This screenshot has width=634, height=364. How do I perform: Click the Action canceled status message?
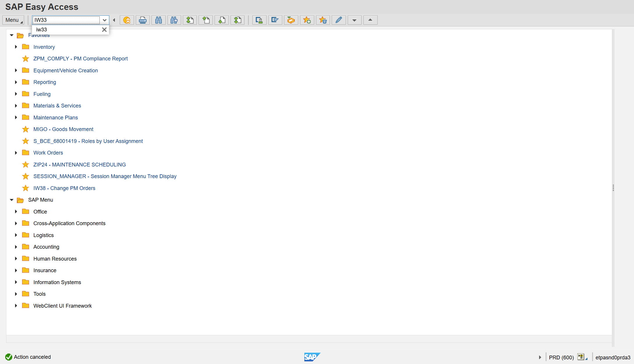[32, 357]
